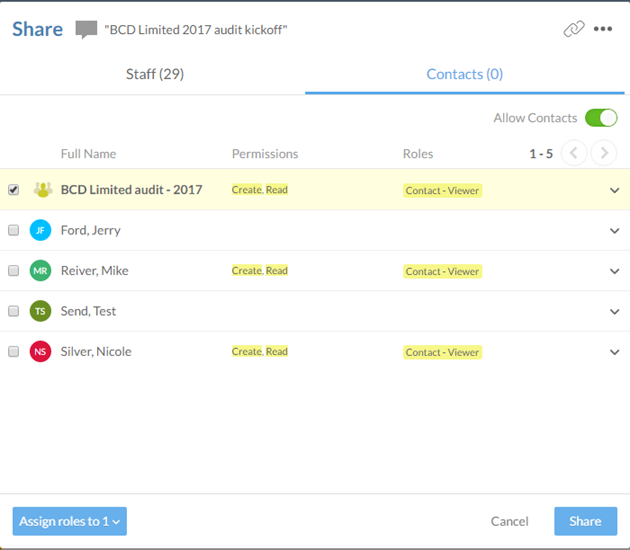Click Cancel to dismiss the dialog
The image size is (630, 550).
509,521
